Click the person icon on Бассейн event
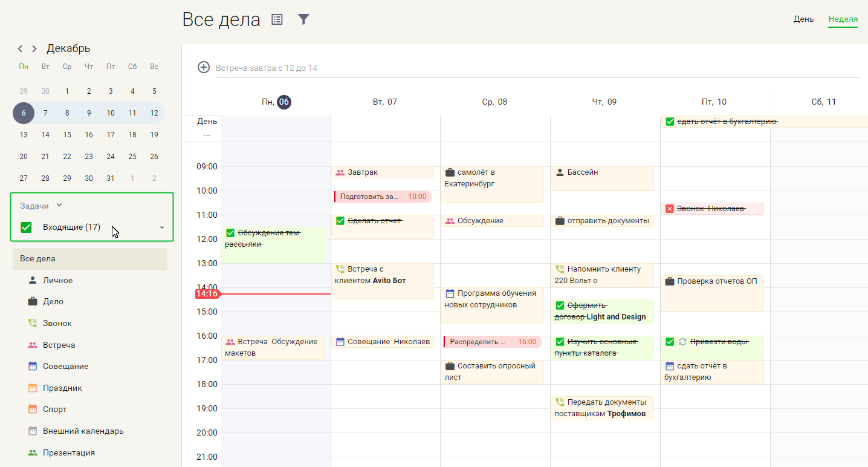The image size is (868, 467). [560, 172]
